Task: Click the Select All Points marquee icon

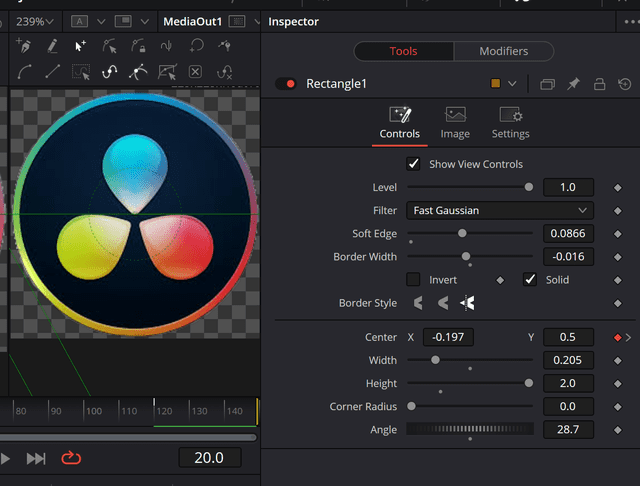Action: point(81,72)
